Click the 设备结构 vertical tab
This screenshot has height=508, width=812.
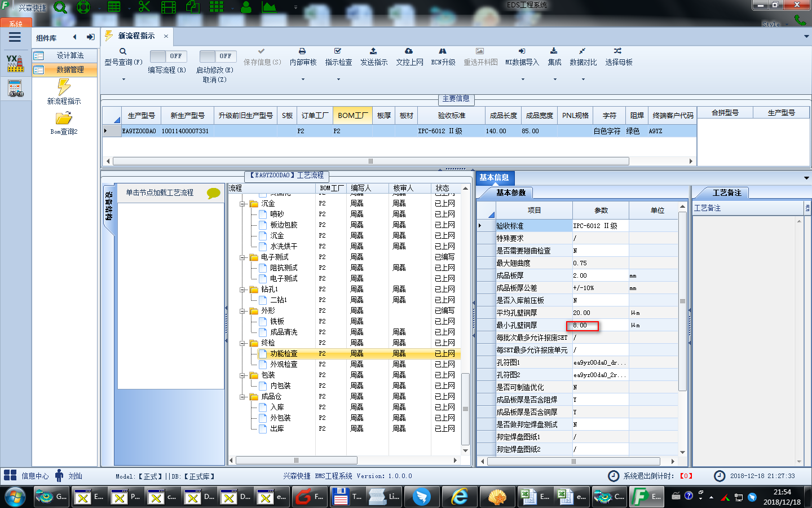coord(109,207)
